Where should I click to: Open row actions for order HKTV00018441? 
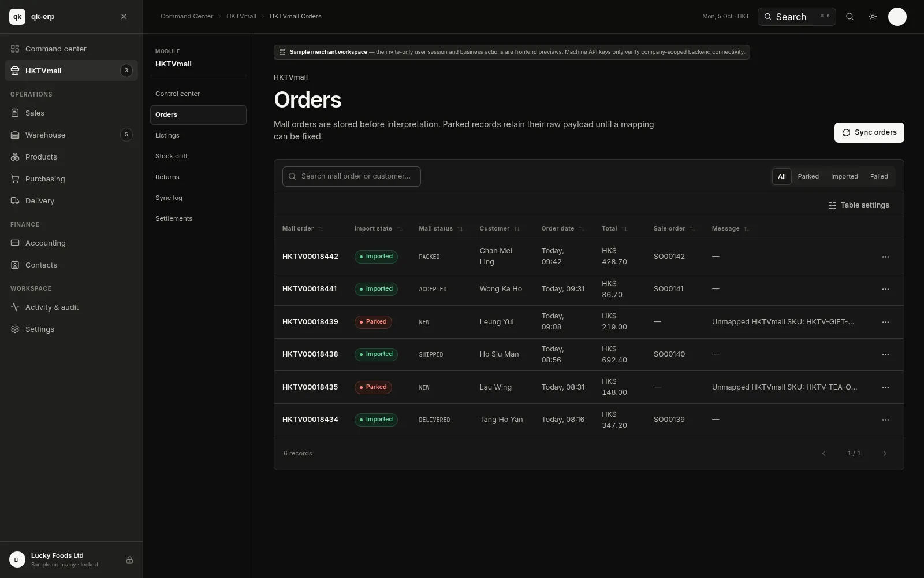coord(885,289)
